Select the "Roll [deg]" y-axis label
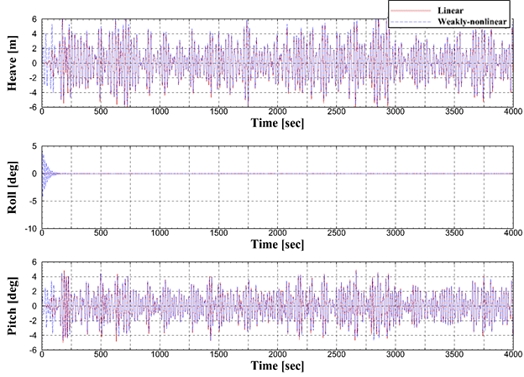 12,187
